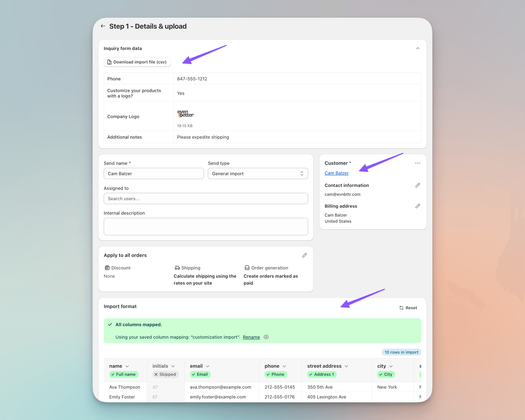The image size is (525, 420).
Task: Preview saved mapping with eye icon
Action: tap(266, 337)
